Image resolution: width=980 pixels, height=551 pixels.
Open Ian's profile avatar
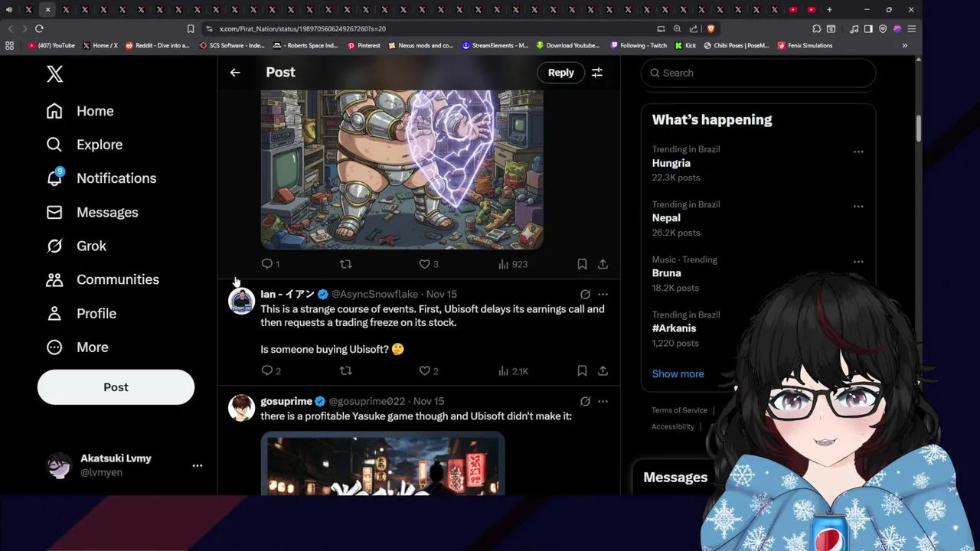[x=242, y=301]
